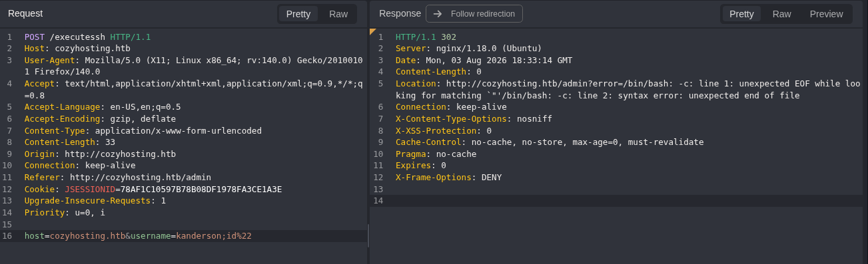Viewport: 868px width, 264px height.
Task: Click Connection: keep-alive in the Request panel
Action: tap(80, 166)
